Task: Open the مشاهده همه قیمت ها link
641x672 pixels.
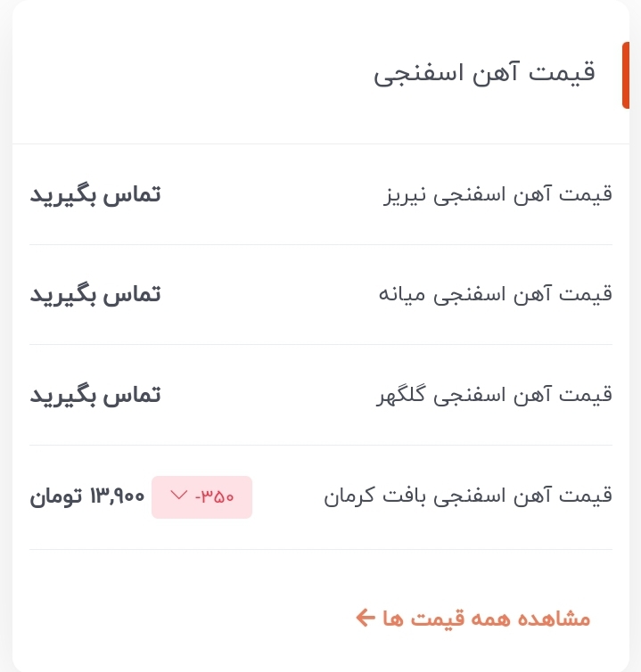Action: [x=486, y=619]
